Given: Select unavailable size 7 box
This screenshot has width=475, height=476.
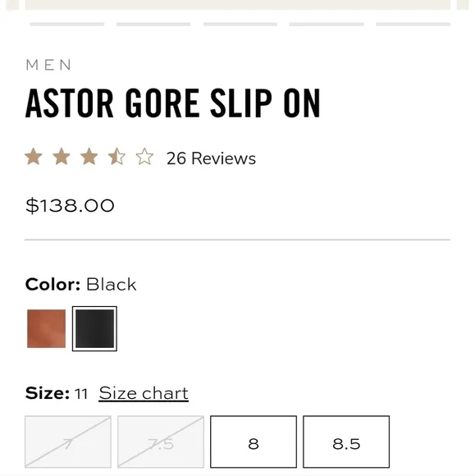Looking at the screenshot, I should pos(68,442).
